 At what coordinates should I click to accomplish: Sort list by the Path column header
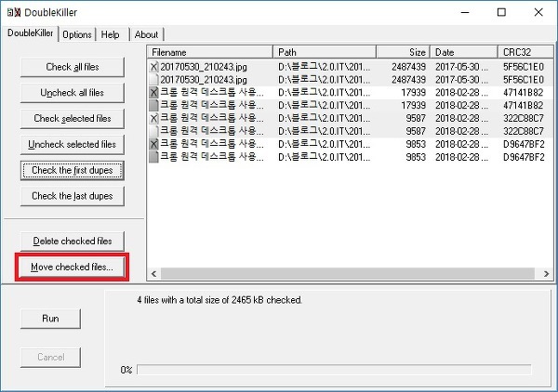[x=325, y=52]
